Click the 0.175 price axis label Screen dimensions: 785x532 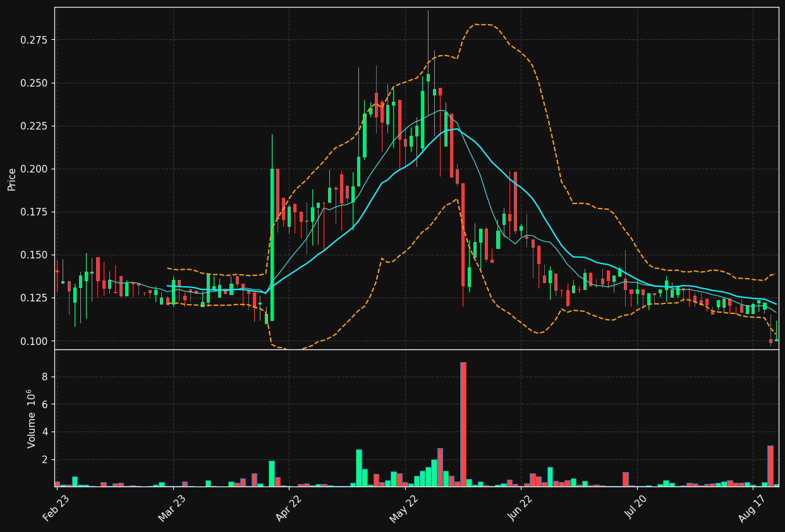point(35,212)
